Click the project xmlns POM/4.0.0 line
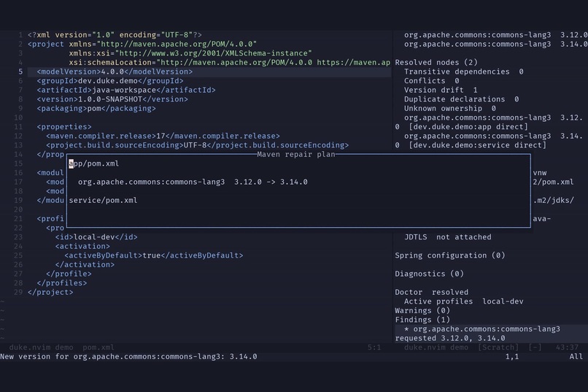This screenshot has width=588, height=392. coord(142,44)
